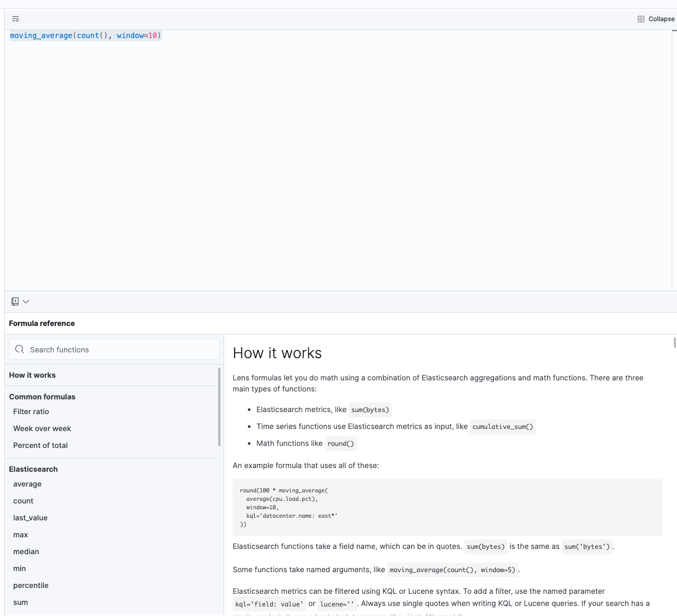This screenshot has height=616, width=677.
Task: Expand the chevron next to documentation icon
Action: pyautogui.click(x=26, y=302)
